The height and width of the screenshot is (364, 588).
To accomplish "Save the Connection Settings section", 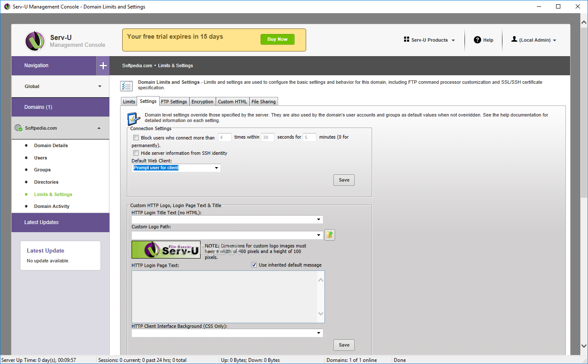I will pos(344,180).
